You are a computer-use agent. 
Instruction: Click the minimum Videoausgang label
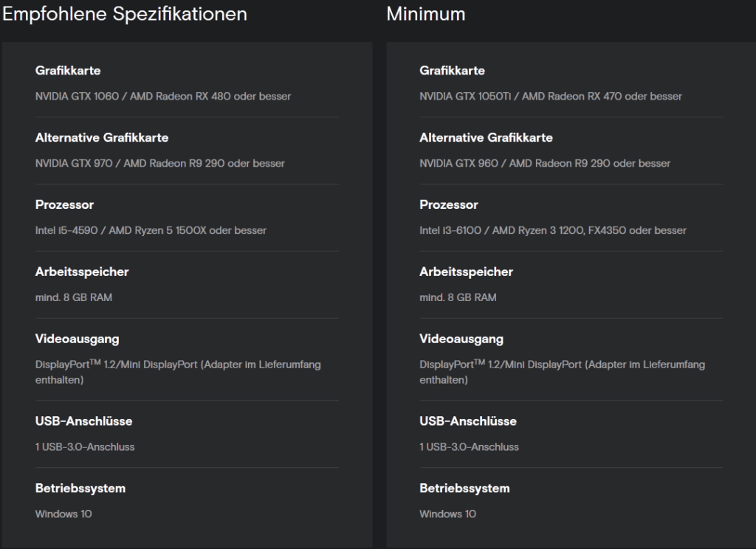(461, 339)
